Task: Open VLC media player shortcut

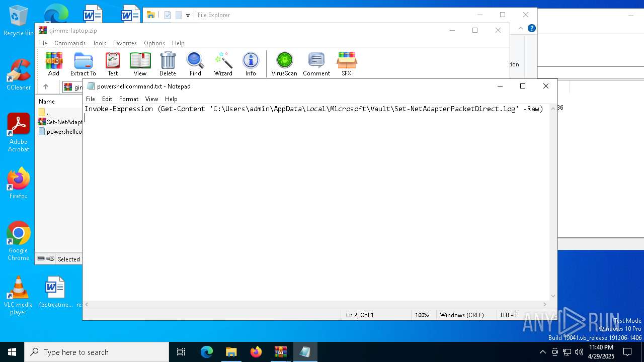Action: (x=18, y=296)
